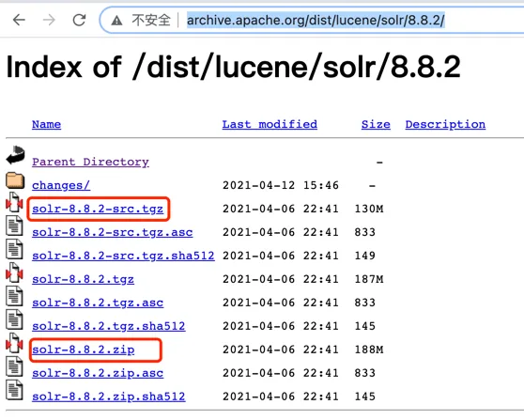The height and width of the screenshot is (420, 524).
Task: Click the folder icon beside changes/
Action: 15,180
